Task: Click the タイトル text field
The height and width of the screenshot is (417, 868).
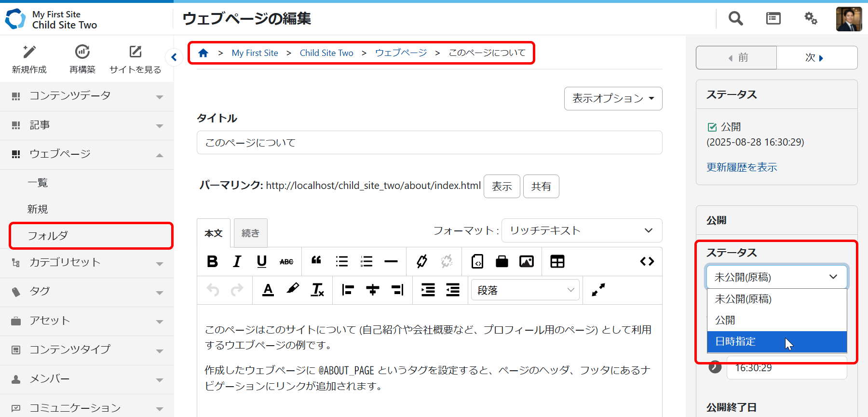Action: 429,143
